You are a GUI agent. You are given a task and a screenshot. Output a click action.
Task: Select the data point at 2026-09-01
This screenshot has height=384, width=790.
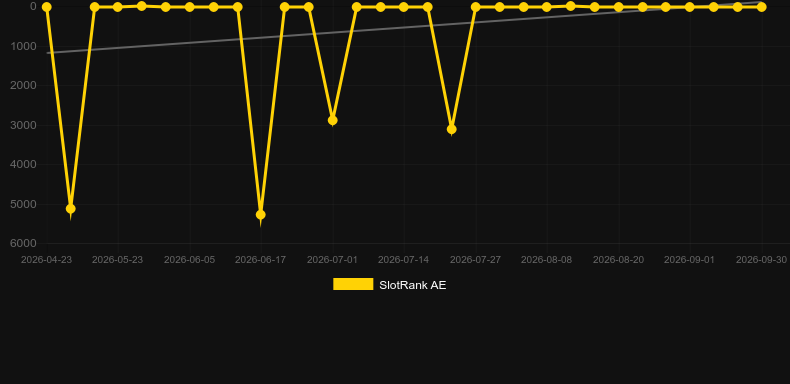click(x=690, y=7)
